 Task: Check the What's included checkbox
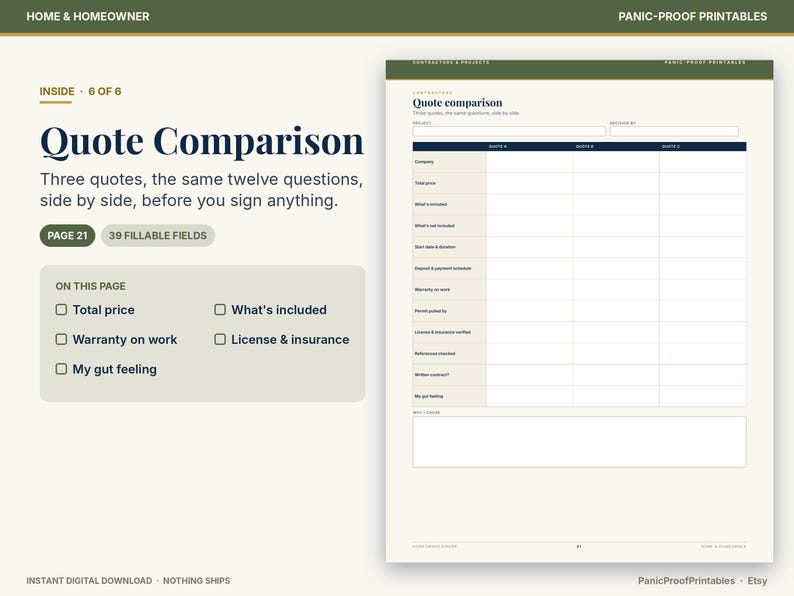220,309
